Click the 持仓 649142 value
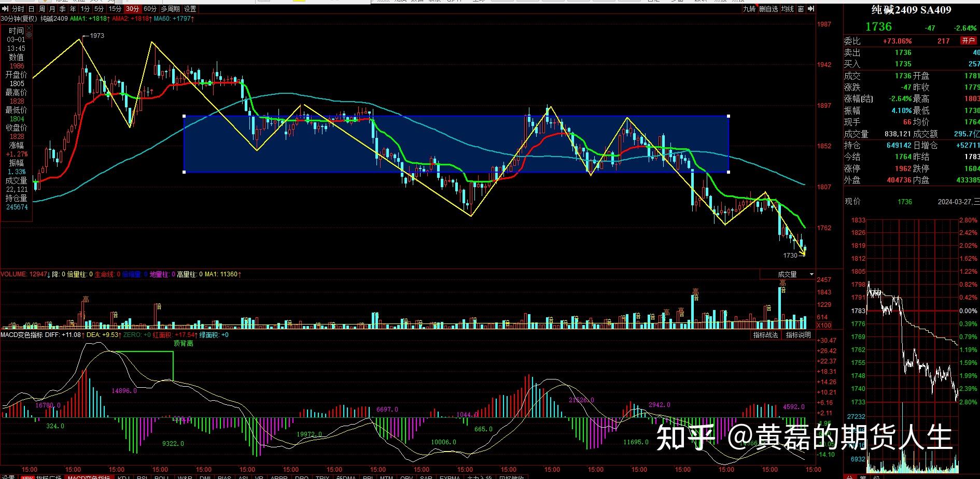This screenshot has width=980, height=479. [x=899, y=146]
